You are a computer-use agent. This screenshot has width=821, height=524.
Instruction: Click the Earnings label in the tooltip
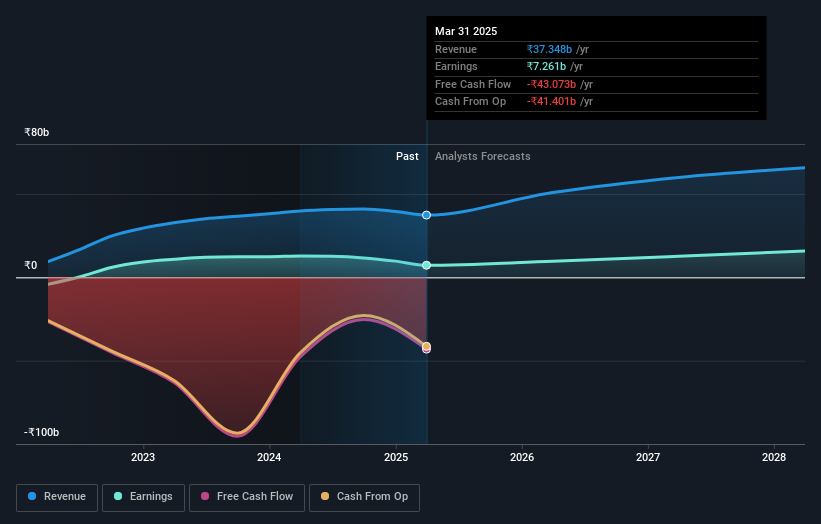456,66
